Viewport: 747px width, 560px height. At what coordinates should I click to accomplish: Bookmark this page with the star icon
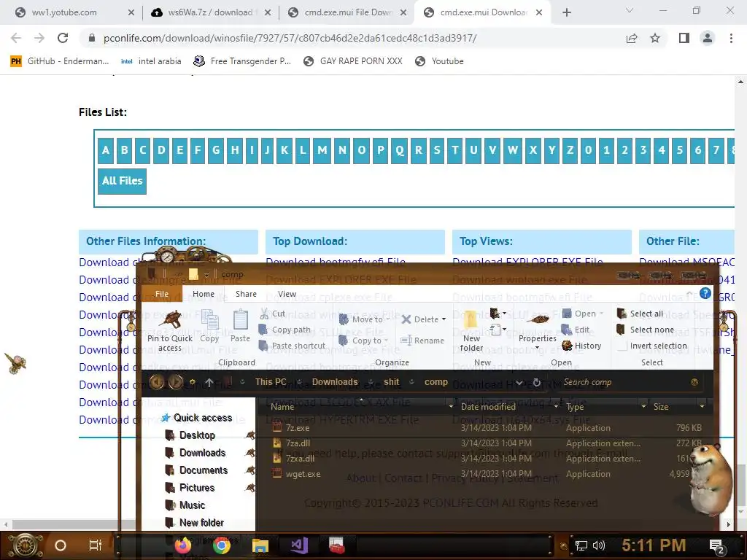coord(655,38)
